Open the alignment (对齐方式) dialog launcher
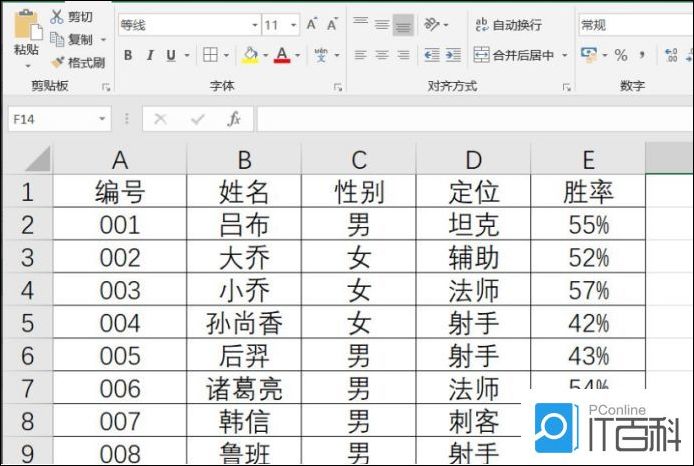 [x=566, y=87]
